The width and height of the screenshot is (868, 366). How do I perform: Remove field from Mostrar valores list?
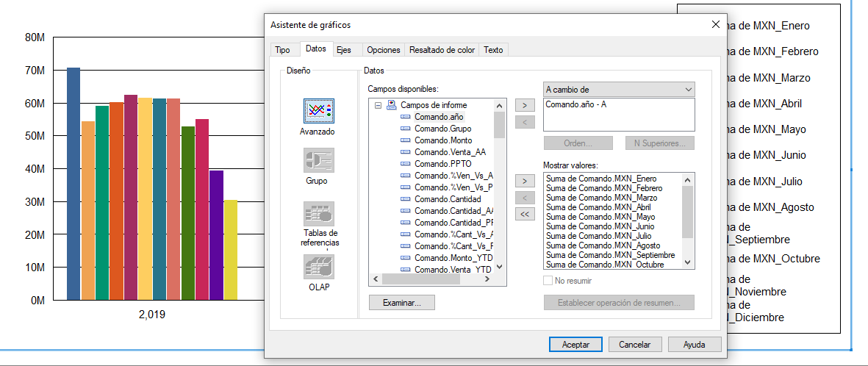[525, 197]
